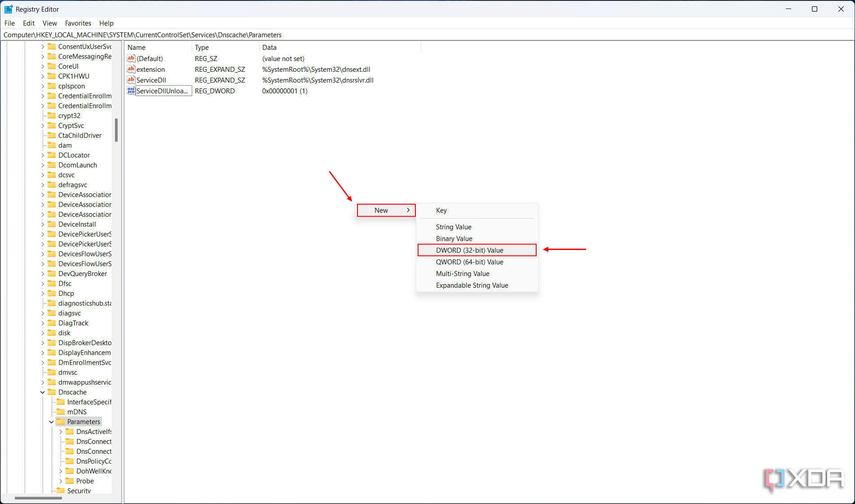Choose QWORD (64-bit) Value option
The height and width of the screenshot is (504, 855).
point(477,262)
